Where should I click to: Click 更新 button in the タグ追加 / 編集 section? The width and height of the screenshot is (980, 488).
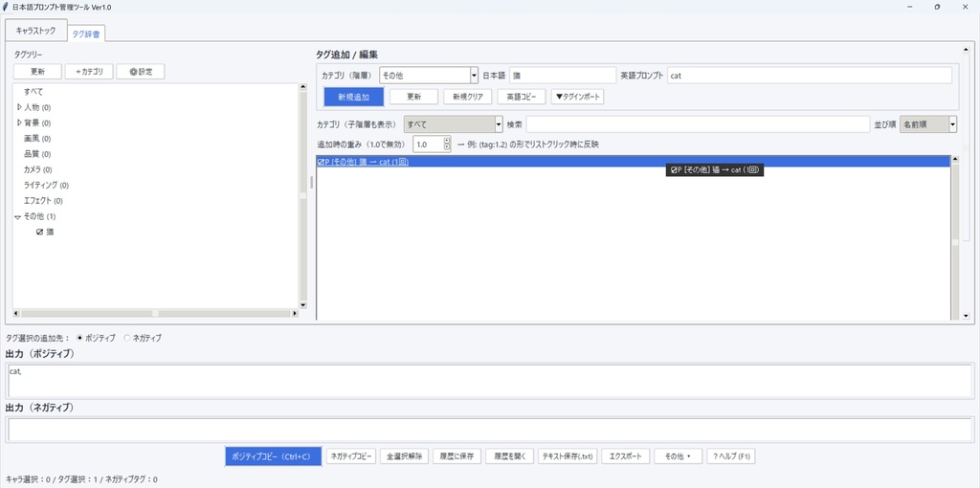click(x=413, y=97)
